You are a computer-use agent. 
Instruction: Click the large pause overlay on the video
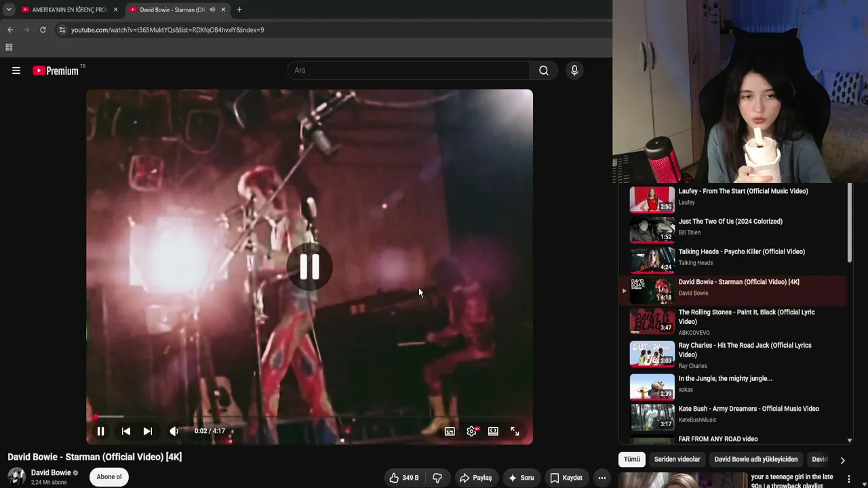[x=309, y=267]
